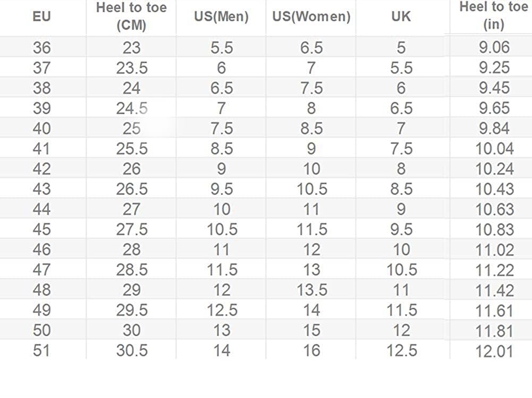The height and width of the screenshot is (398, 532).
Task: Click the 12.01 inch cell
Action: coord(494,351)
